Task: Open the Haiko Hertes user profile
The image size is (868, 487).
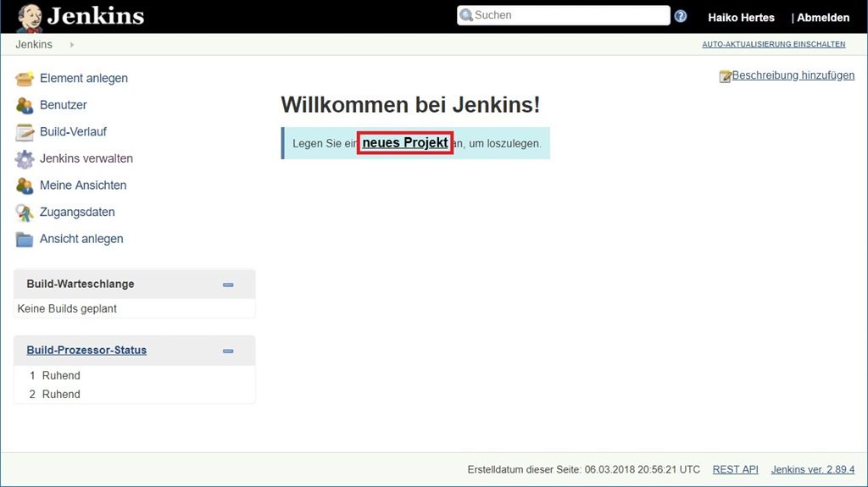Action: click(741, 17)
